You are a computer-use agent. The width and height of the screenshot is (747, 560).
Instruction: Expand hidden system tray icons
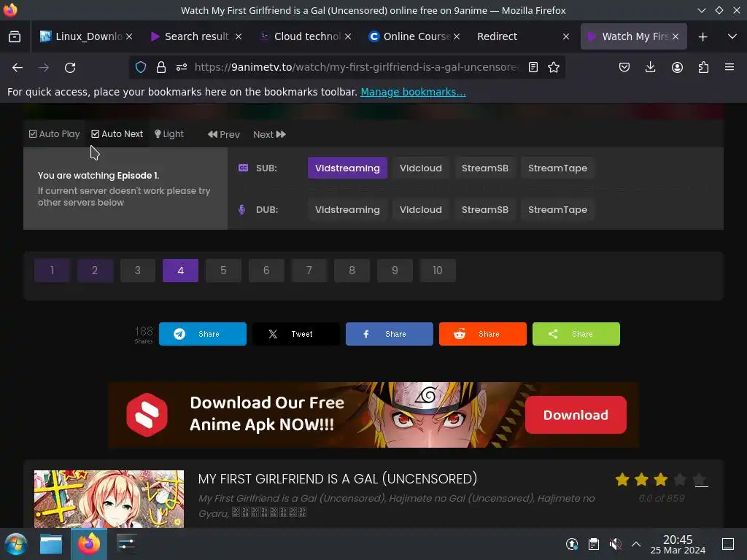click(x=636, y=544)
